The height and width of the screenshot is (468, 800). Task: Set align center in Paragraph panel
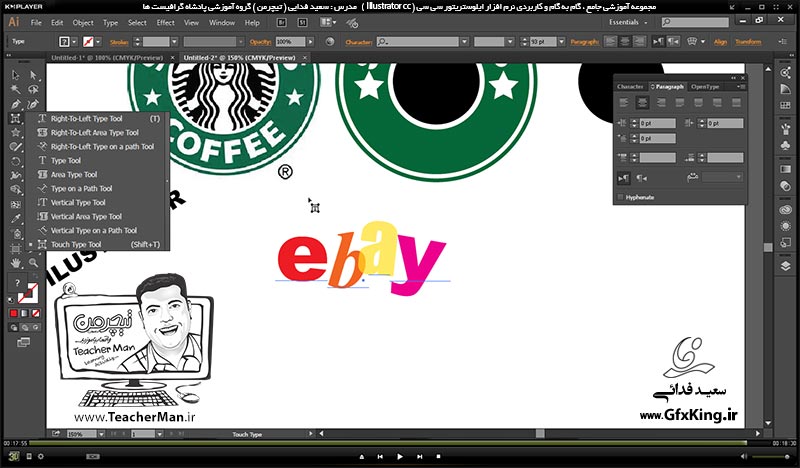coord(642,103)
